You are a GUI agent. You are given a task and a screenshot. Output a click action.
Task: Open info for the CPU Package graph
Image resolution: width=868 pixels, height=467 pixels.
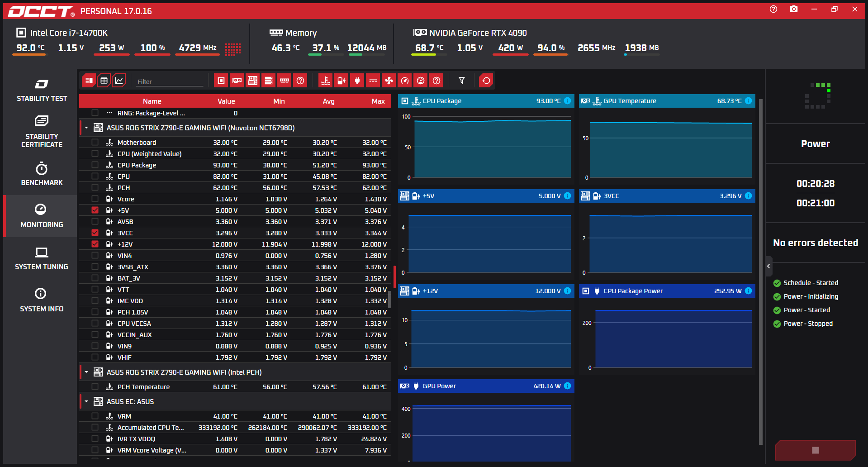click(568, 101)
